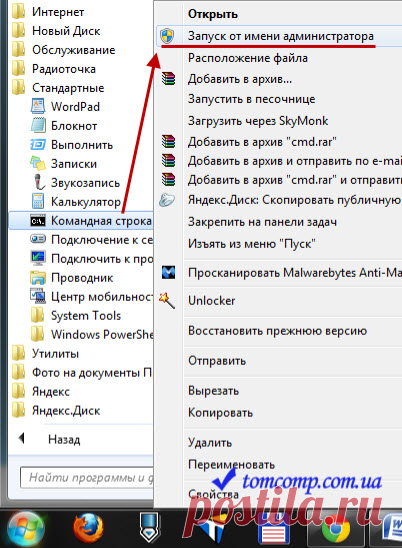Choose Запустить в песочнице

(x=251, y=99)
